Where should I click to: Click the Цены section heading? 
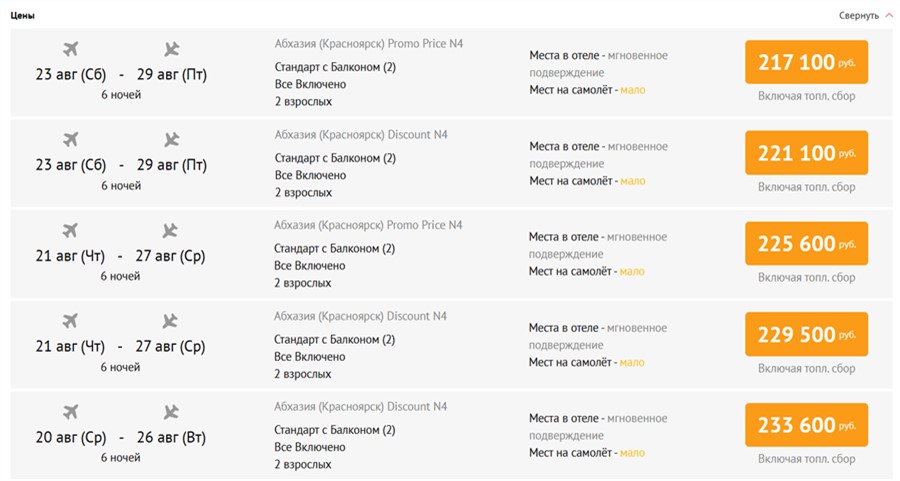click(x=23, y=16)
